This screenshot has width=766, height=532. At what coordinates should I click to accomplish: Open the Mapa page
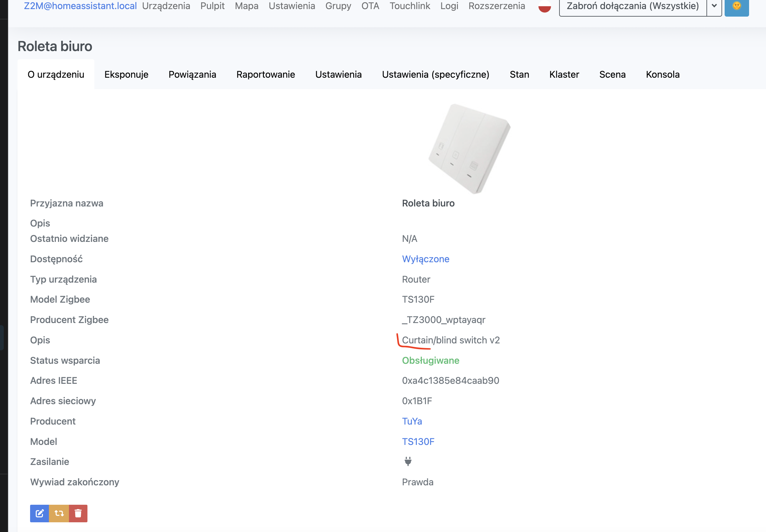tap(246, 6)
